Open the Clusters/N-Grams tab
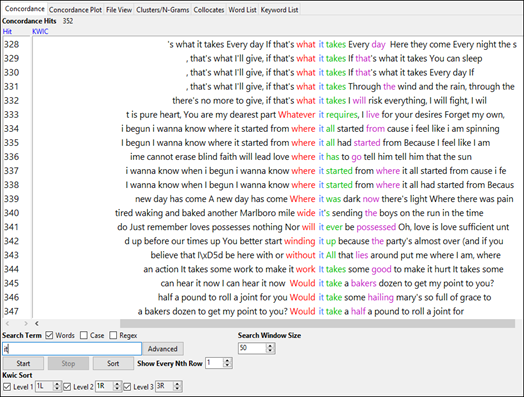The height and width of the screenshot is (397, 524). 162,10
